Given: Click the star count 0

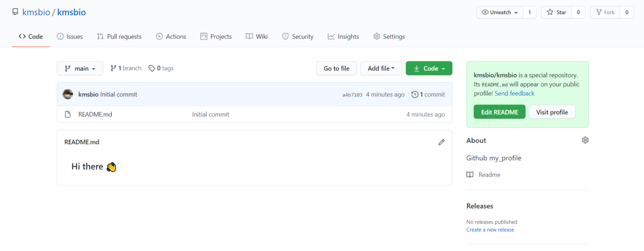Looking at the screenshot, I should point(578,12).
